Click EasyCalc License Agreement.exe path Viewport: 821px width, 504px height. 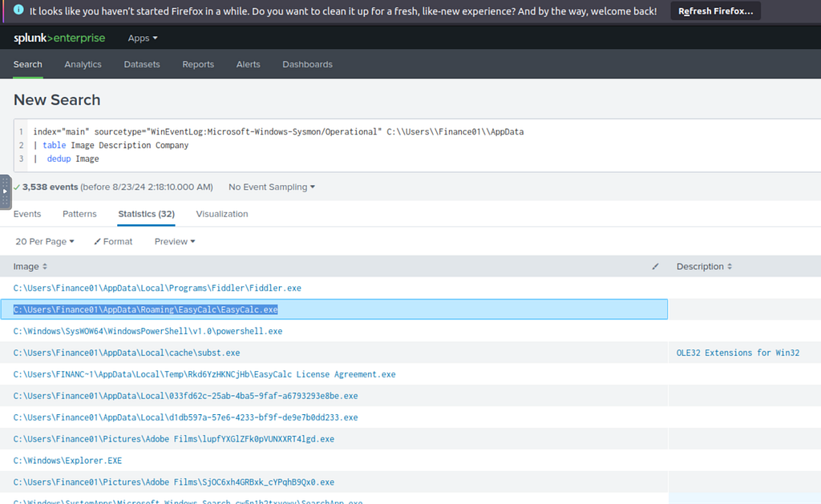point(204,374)
